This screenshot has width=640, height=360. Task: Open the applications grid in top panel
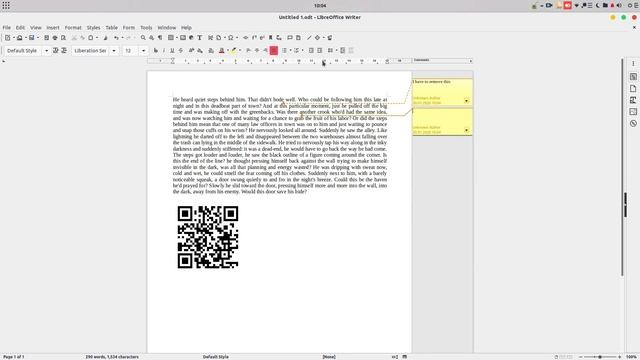6,5
